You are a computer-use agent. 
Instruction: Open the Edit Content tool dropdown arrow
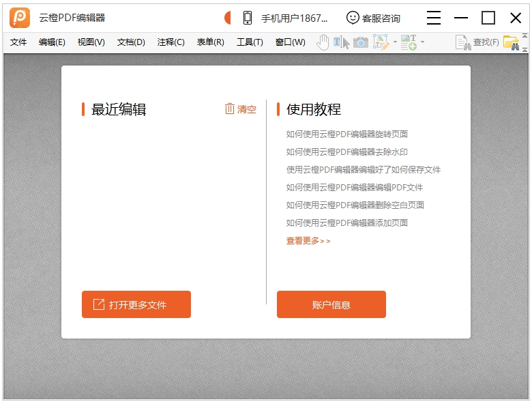(x=395, y=42)
